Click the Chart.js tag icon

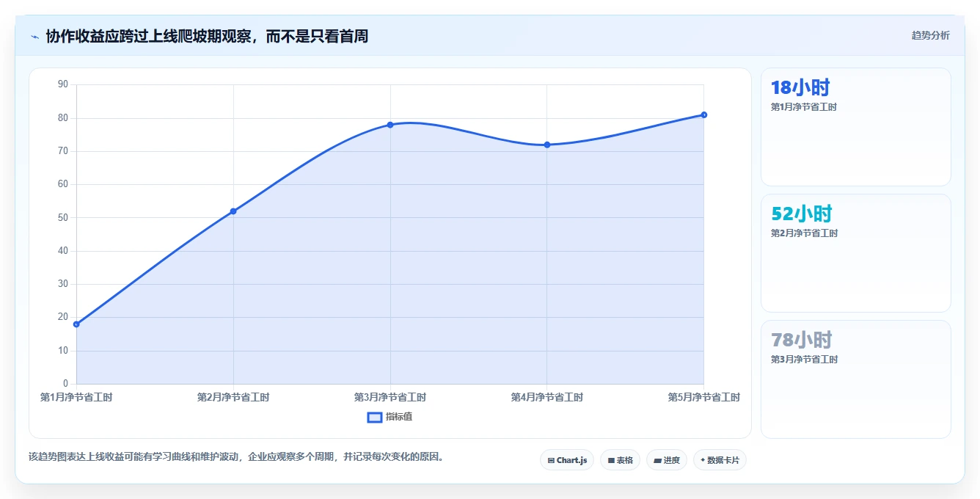click(551, 461)
